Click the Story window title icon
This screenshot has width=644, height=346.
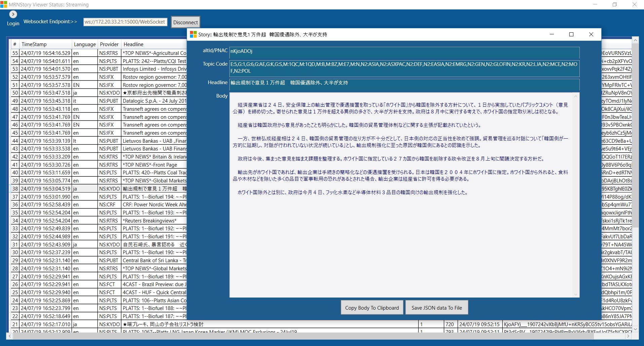point(193,34)
